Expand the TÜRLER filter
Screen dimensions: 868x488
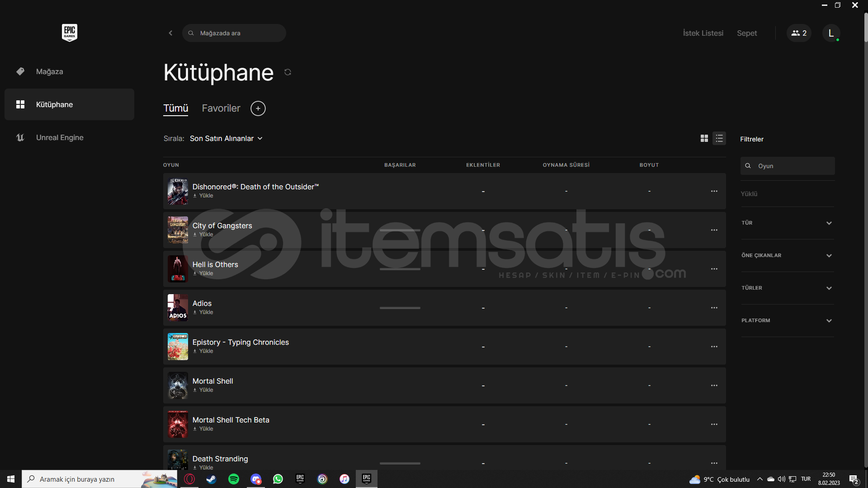click(787, 288)
